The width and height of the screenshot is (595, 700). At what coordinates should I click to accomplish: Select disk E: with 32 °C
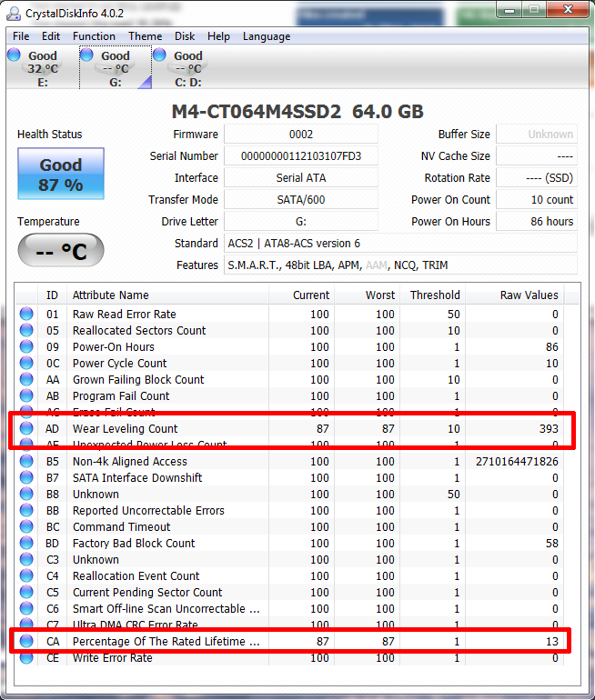[x=43, y=68]
